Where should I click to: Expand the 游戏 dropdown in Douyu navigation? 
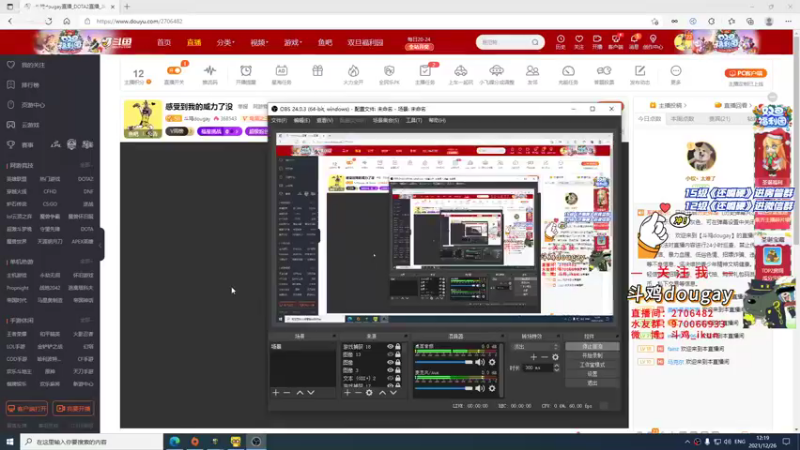292,42
